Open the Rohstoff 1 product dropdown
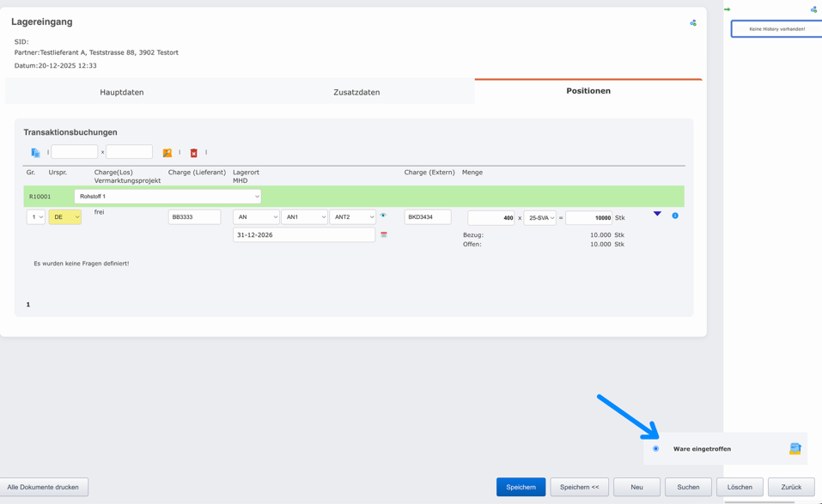The height and width of the screenshot is (504, 822). (168, 196)
